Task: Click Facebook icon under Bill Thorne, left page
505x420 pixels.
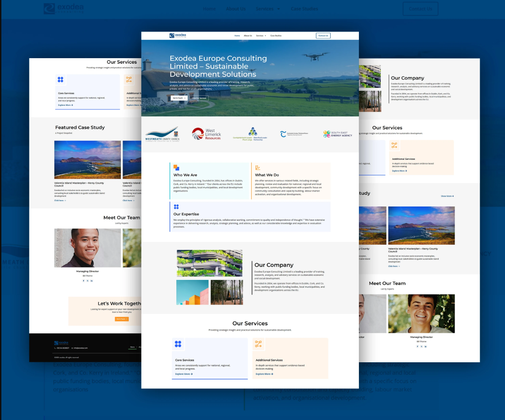Action: pos(84,281)
